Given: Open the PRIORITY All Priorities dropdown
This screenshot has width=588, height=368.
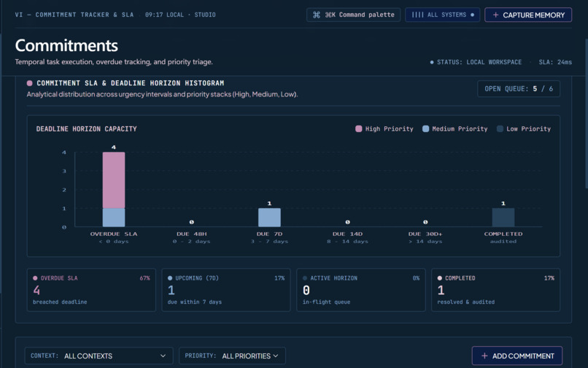Looking at the screenshot, I should click(232, 356).
